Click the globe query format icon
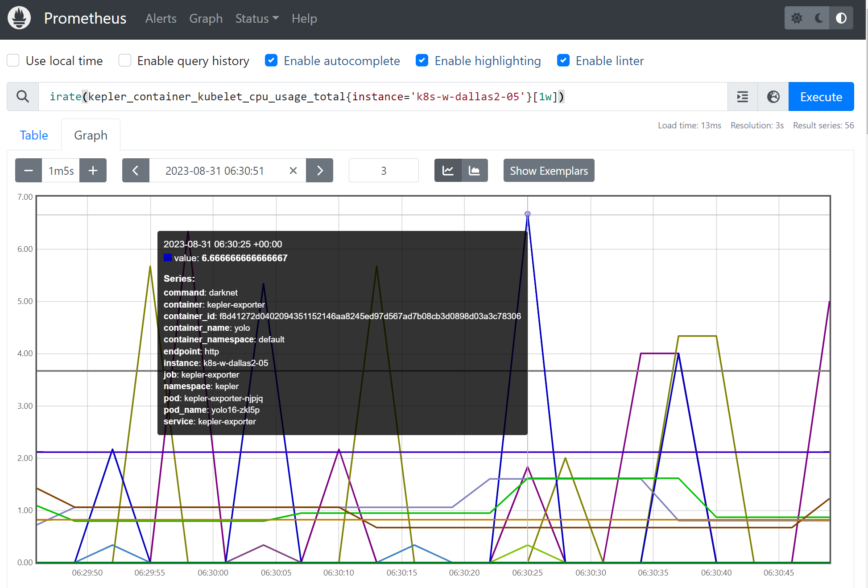This screenshot has height=588, width=868. (773, 96)
